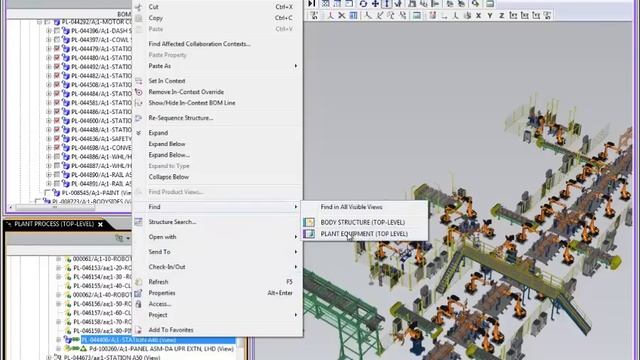Viewport: 640px width, 360px height.
Task: Close the PLANT PROCESS (TOP-LEVEL) tab
Action: [100, 224]
